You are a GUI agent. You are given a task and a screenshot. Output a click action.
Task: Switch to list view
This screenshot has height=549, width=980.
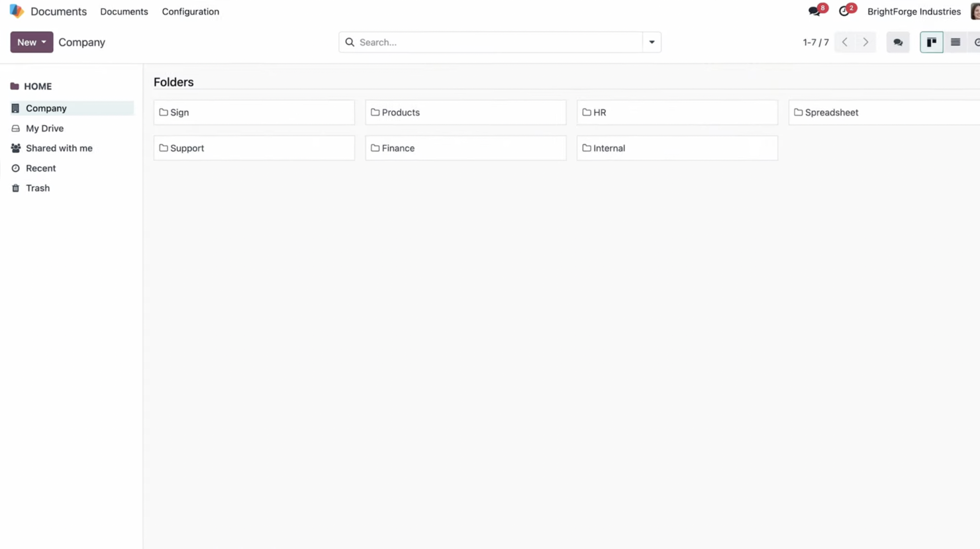point(955,42)
